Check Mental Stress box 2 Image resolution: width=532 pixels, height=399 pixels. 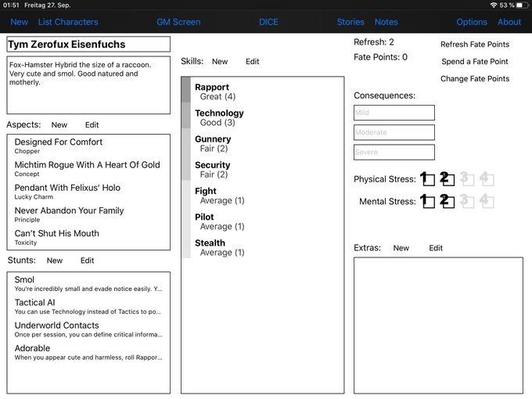tap(448, 201)
